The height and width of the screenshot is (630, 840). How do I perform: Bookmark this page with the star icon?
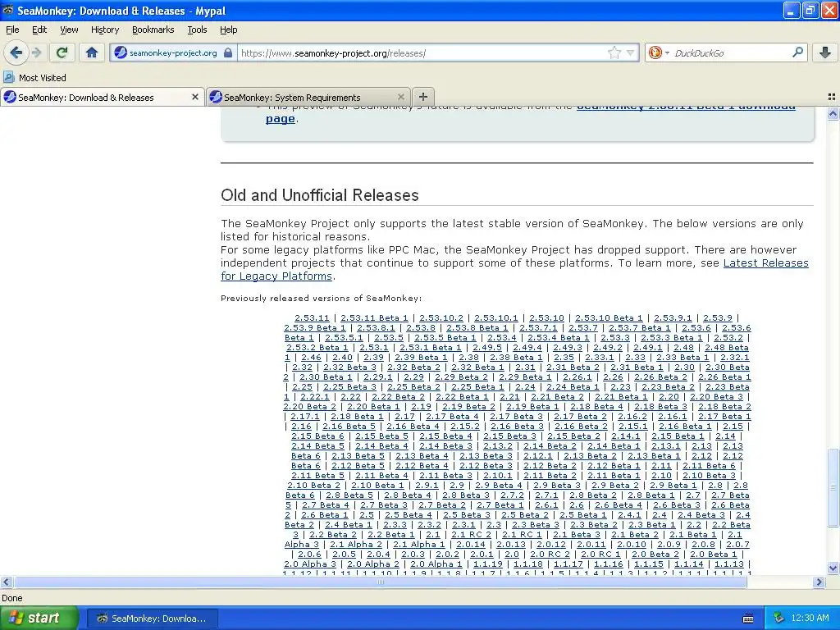click(614, 52)
